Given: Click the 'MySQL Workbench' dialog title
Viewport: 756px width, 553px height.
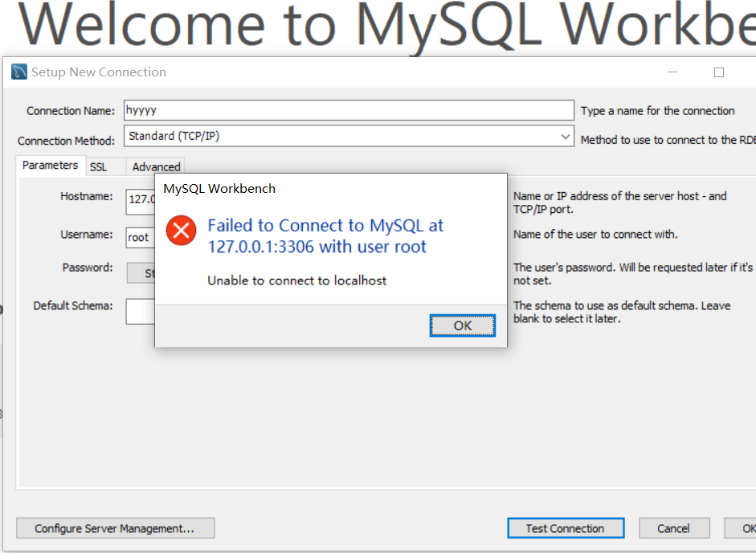Looking at the screenshot, I should tap(219, 189).
